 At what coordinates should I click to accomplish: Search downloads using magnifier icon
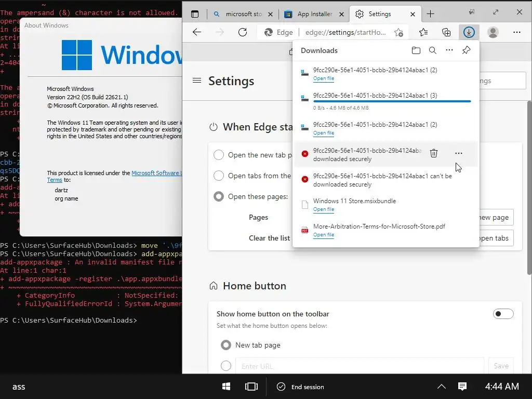pyautogui.click(x=433, y=50)
